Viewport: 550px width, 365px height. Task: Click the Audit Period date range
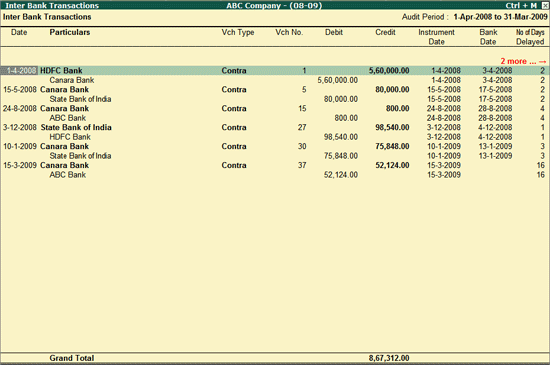(500, 17)
